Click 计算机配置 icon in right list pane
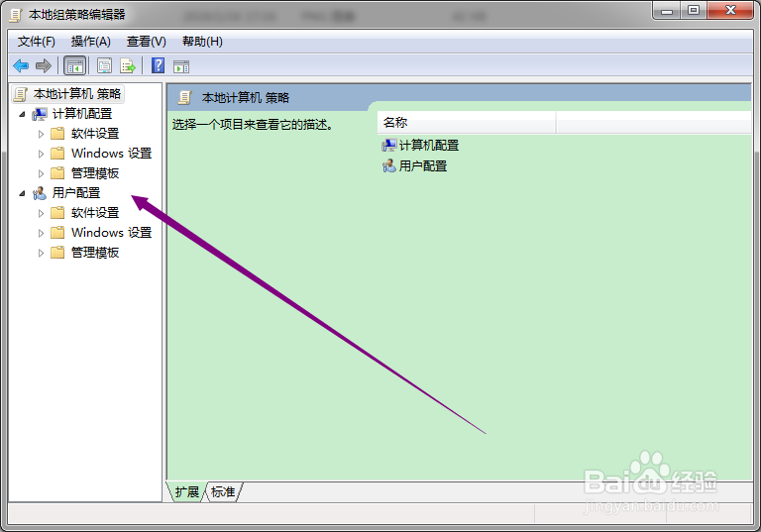 (x=389, y=145)
